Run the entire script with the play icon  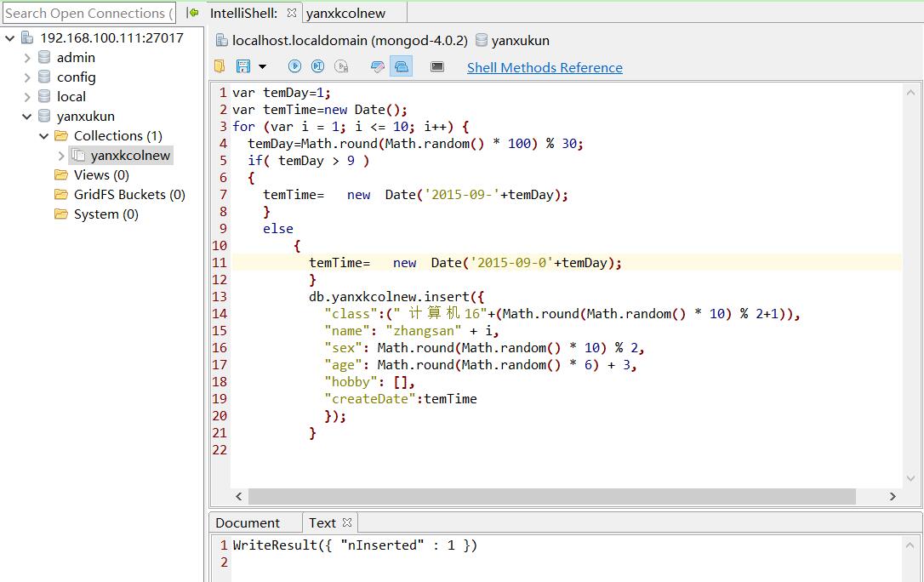tap(294, 66)
